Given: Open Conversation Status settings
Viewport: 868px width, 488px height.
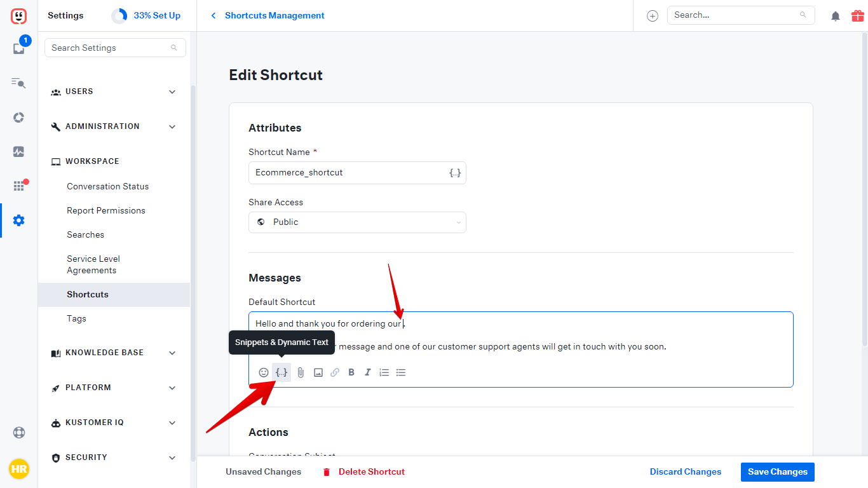Looking at the screenshot, I should point(107,186).
